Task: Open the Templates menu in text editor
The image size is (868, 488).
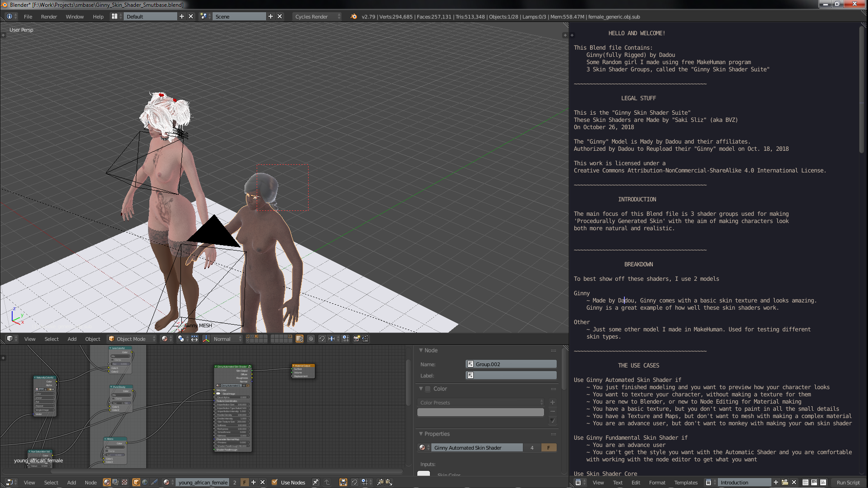Action: pos(686,482)
